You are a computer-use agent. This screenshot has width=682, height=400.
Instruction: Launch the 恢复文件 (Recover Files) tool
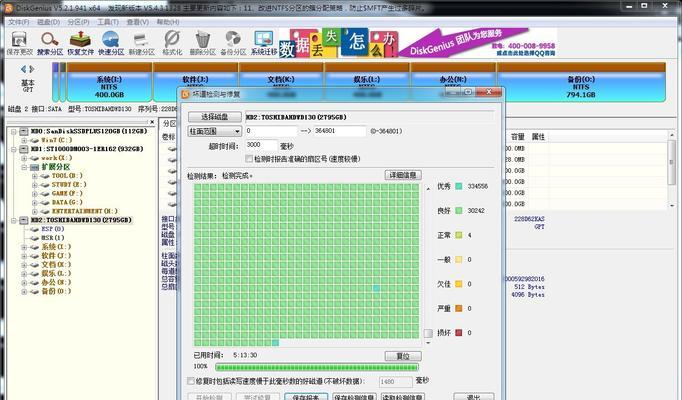(80, 43)
